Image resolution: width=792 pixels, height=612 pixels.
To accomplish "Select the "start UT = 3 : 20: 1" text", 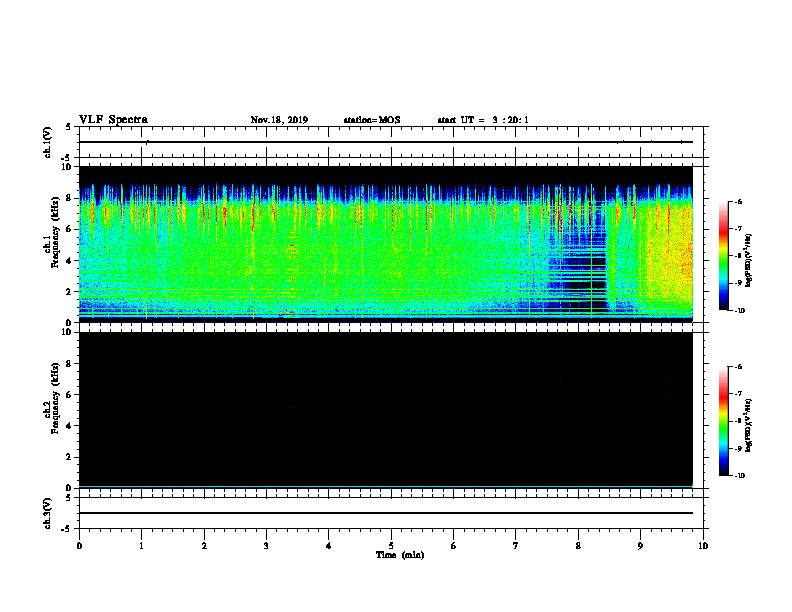I will pyautogui.click(x=483, y=120).
